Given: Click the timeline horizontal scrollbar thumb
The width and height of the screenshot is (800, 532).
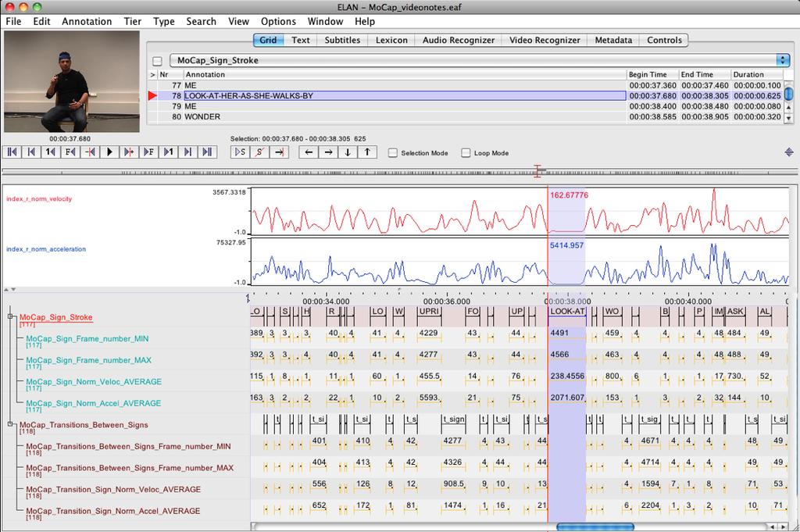Looking at the screenshot, I should [x=595, y=527].
